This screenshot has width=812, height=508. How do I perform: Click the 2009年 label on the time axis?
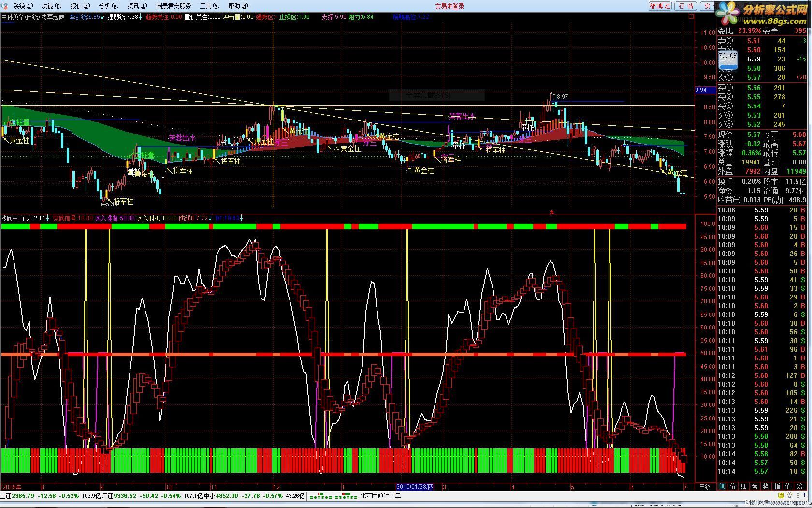12,487
